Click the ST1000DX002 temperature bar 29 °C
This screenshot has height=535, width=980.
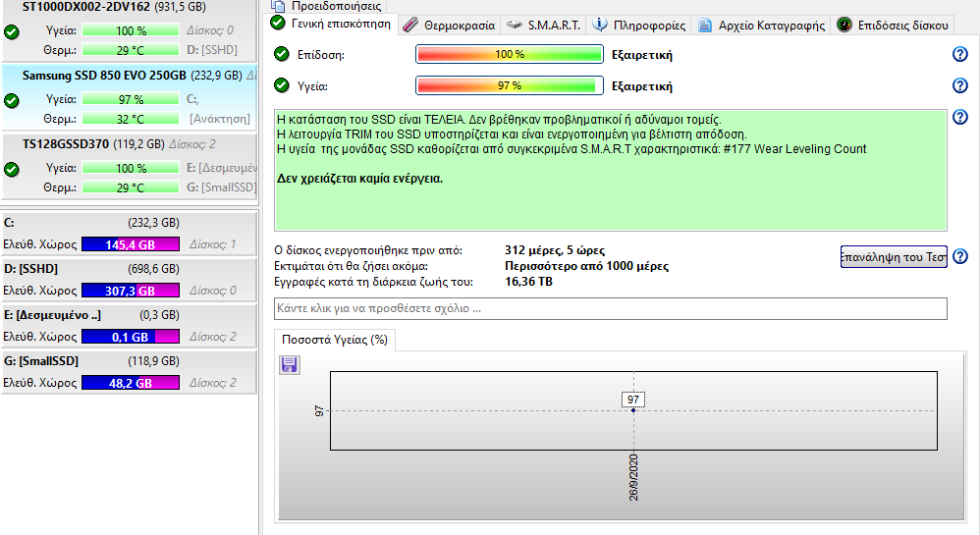click(130, 50)
